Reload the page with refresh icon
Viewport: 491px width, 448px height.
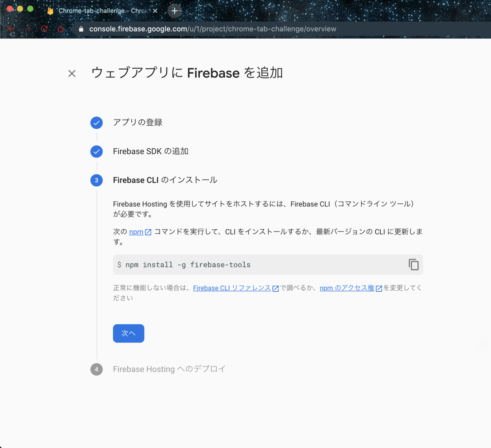click(44, 29)
